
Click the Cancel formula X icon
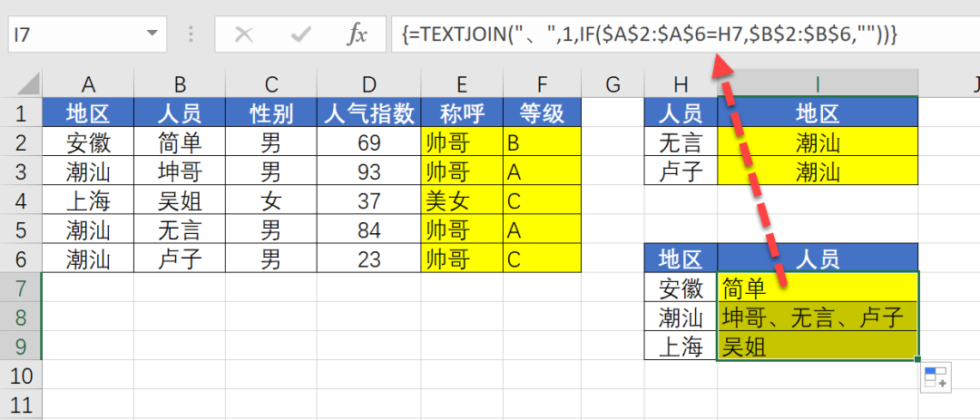point(243,34)
